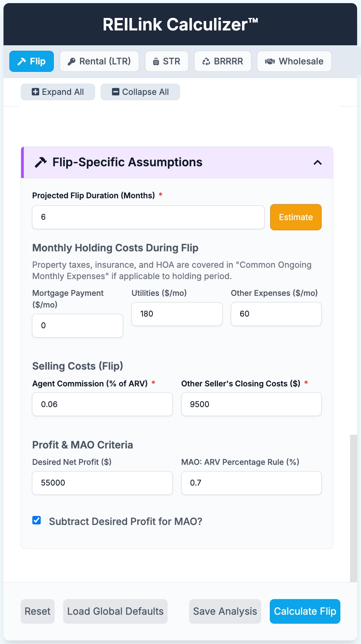Click the hammer icon in Flip-Specific Assumptions header
The width and height of the screenshot is (361, 644).
(x=40, y=162)
